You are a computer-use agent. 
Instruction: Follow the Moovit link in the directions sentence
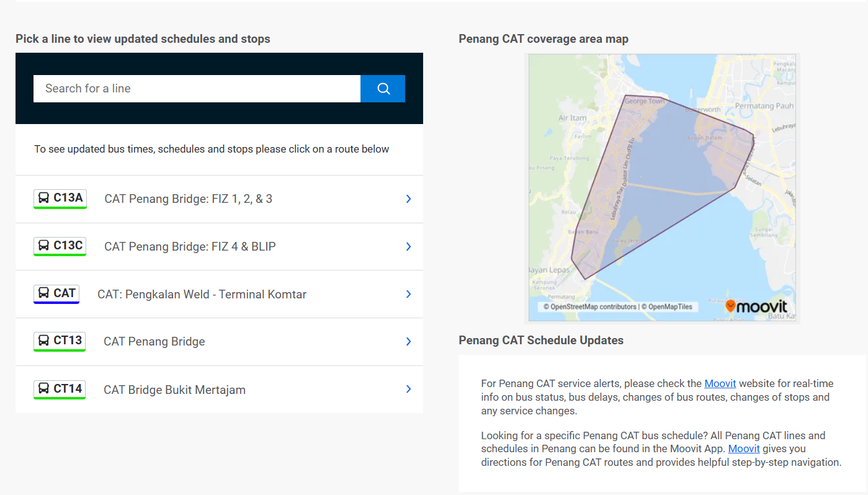click(744, 448)
